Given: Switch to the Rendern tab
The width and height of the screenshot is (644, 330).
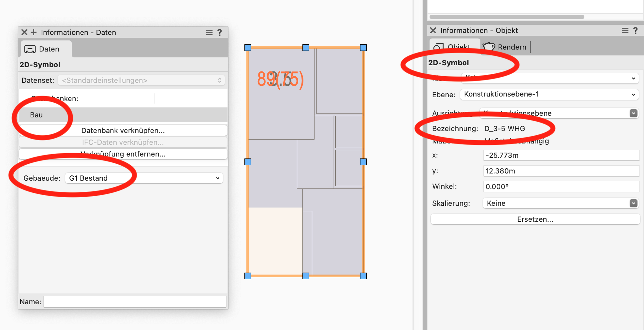Looking at the screenshot, I should coord(505,47).
